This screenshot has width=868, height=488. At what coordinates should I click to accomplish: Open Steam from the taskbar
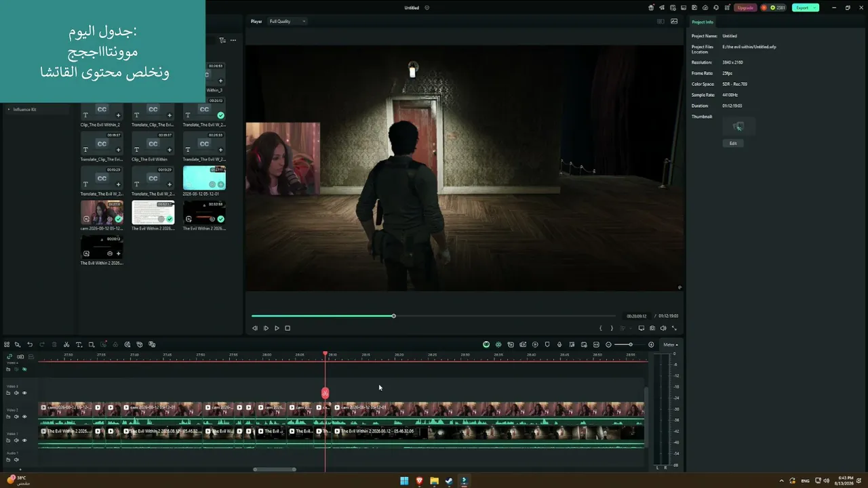pos(449,481)
